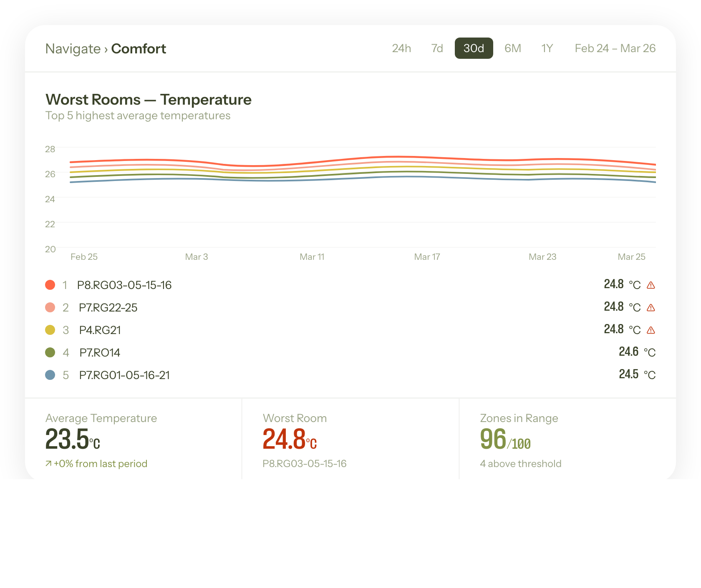
Task: Switch to the 24h time range
Action: (x=401, y=48)
